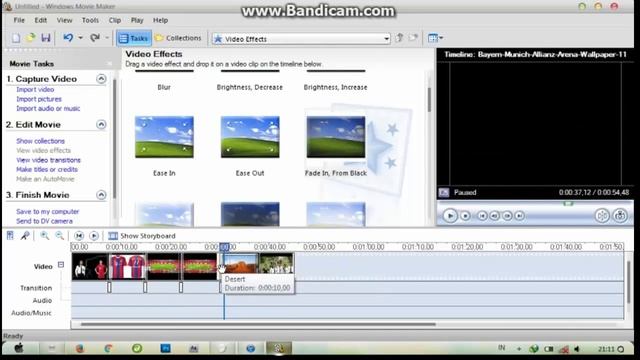
Task: Open the Tools menu
Action: click(90, 20)
